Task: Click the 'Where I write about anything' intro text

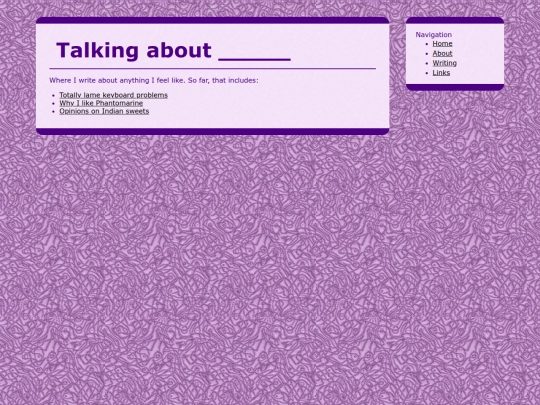Action: [x=154, y=80]
